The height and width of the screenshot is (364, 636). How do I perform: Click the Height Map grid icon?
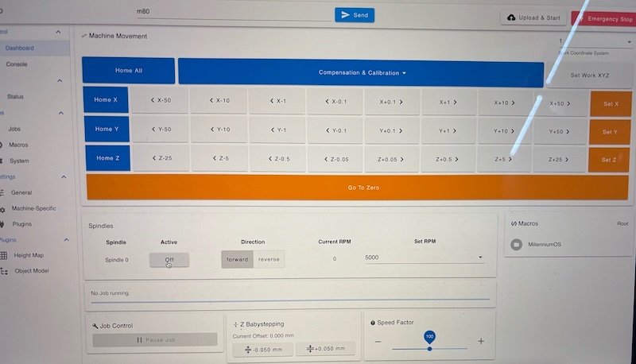(x=4, y=255)
